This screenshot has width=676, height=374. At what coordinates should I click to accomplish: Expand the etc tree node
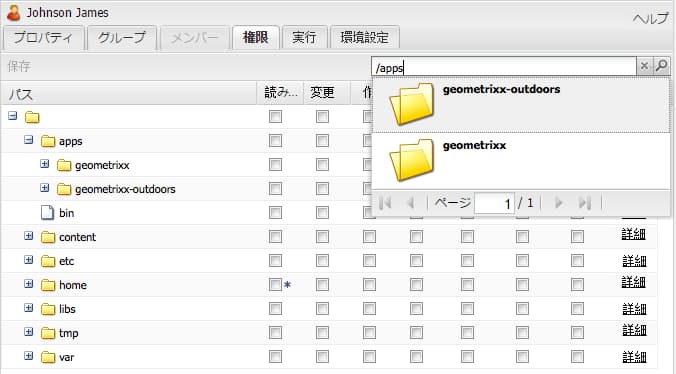click(28, 260)
